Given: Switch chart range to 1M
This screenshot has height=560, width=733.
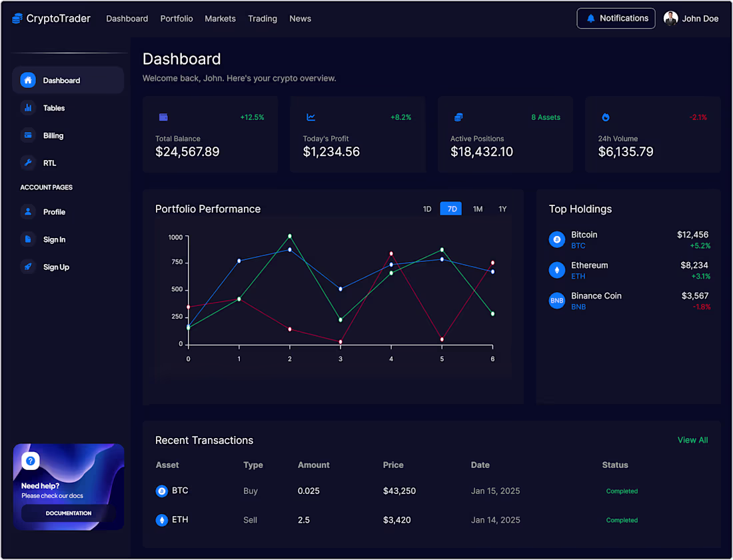Looking at the screenshot, I should pyautogui.click(x=477, y=209).
